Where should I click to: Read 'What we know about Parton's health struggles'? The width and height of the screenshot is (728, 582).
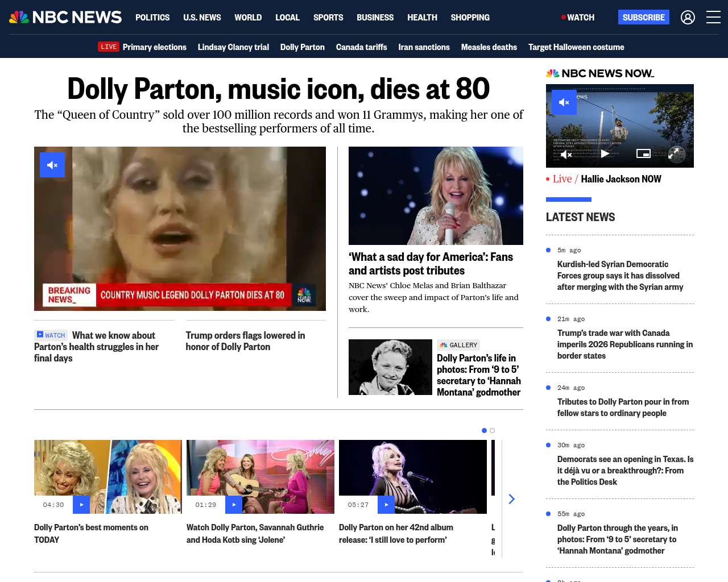pyautogui.click(x=97, y=347)
